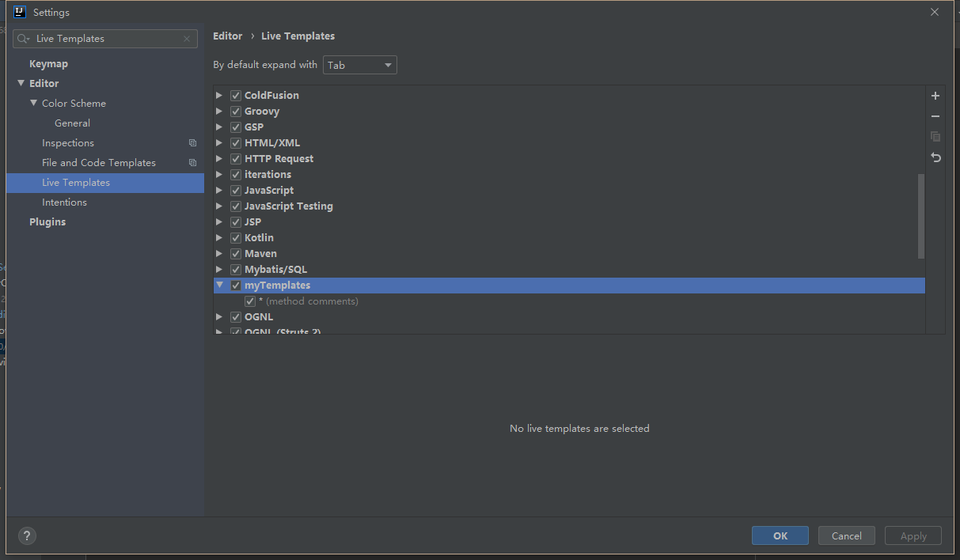Remove the selected live template
This screenshot has width=960, height=560.
(935, 115)
